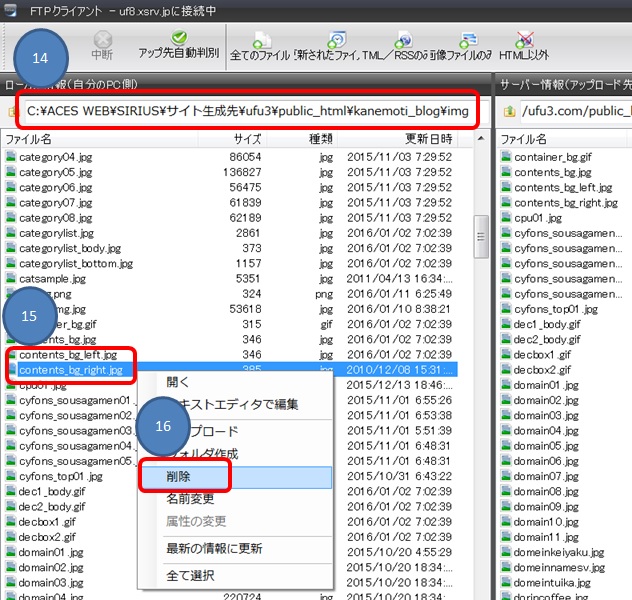Select container_bg.gif in server file list

click(555, 157)
